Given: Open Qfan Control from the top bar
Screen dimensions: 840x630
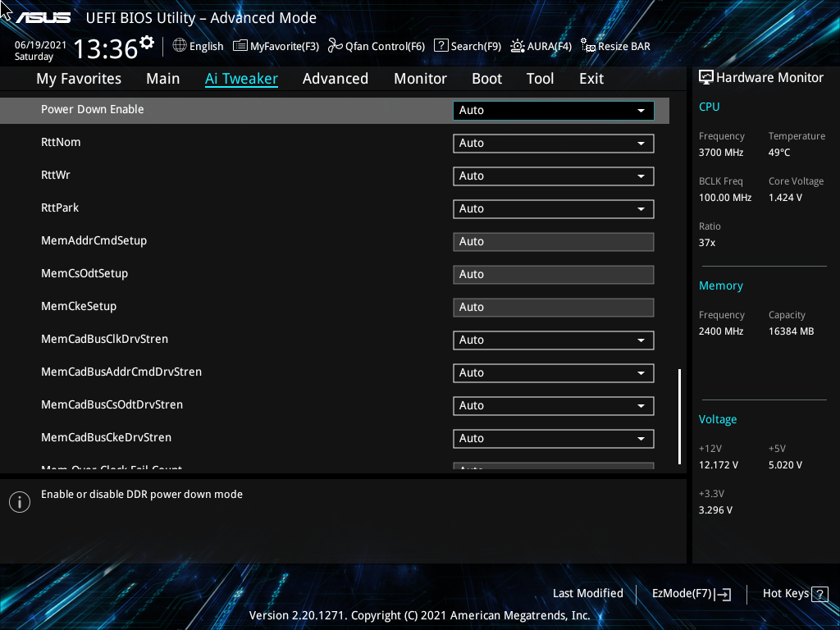Looking at the screenshot, I should (376, 46).
